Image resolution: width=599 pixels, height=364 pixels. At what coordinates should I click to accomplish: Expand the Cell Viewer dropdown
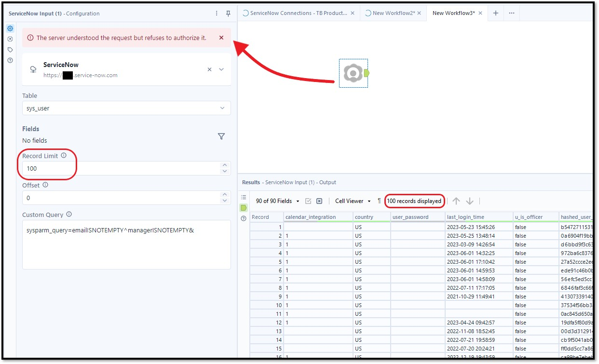352,201
